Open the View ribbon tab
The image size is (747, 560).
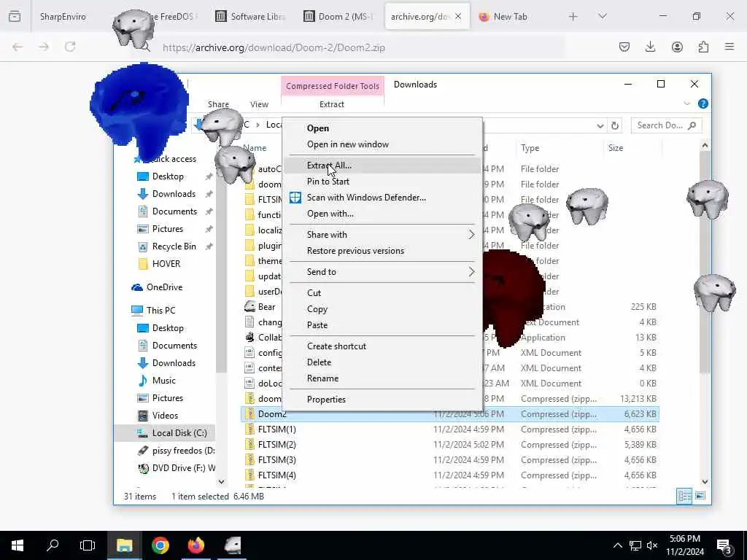(x=259, y=104)
